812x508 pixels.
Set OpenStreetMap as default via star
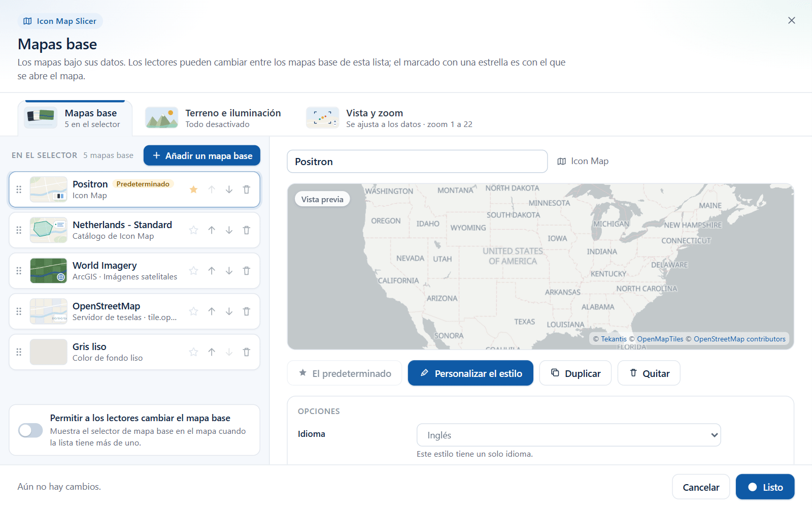click(x=193, y=311)
